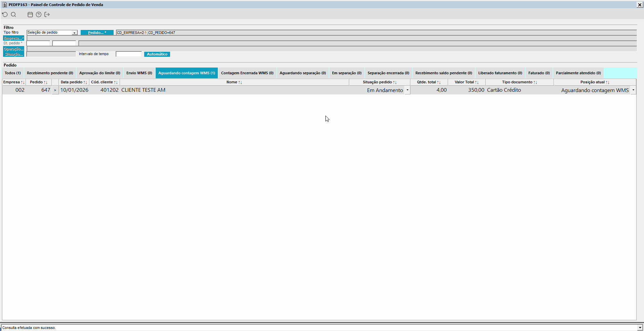Switch to the Aguardando separação (0) tab
The height and width of the screenshot is (331, 644).
click(303, 73)
